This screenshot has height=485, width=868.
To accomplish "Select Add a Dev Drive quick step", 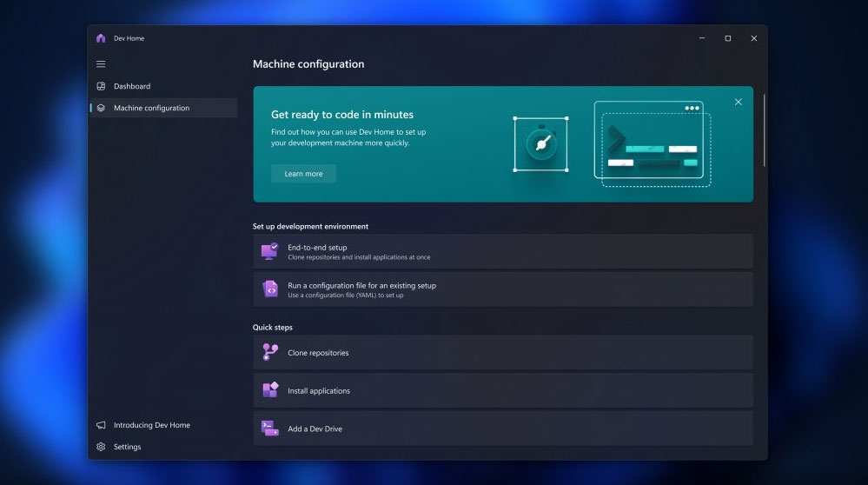I will click(x=503, y=428).
